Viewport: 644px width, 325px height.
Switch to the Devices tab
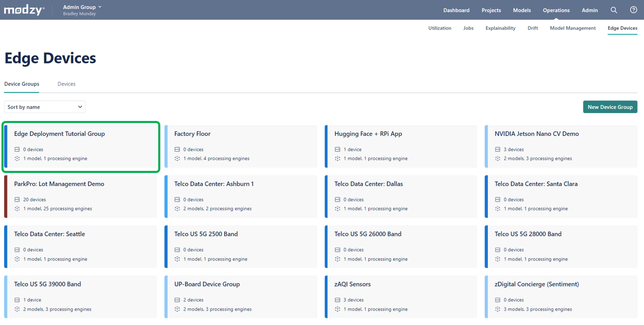(x=66, y=84)
